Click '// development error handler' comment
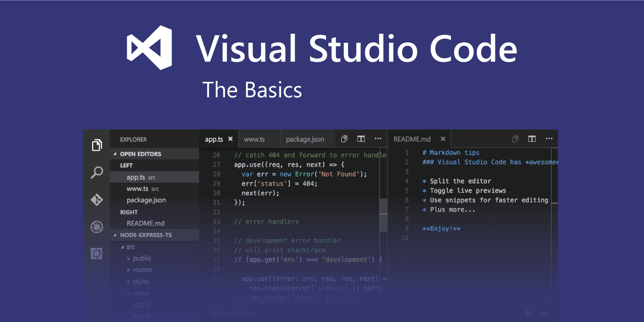 point(287,240)
